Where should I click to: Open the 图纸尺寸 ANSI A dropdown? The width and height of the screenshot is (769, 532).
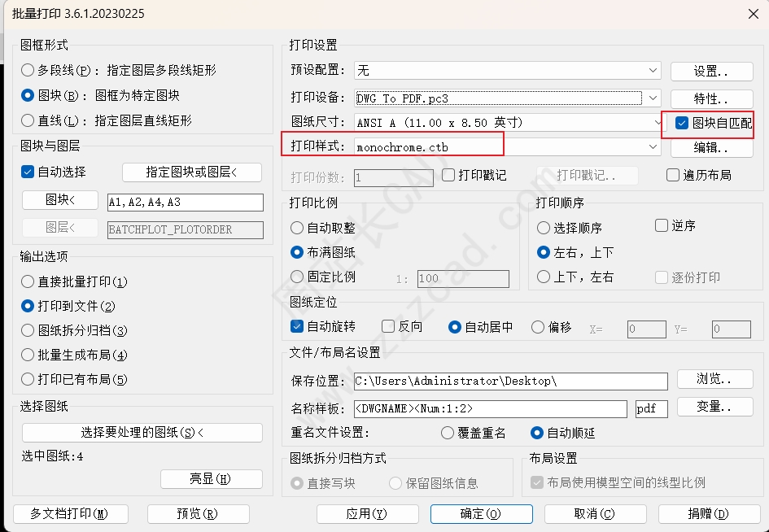(659, 123)
